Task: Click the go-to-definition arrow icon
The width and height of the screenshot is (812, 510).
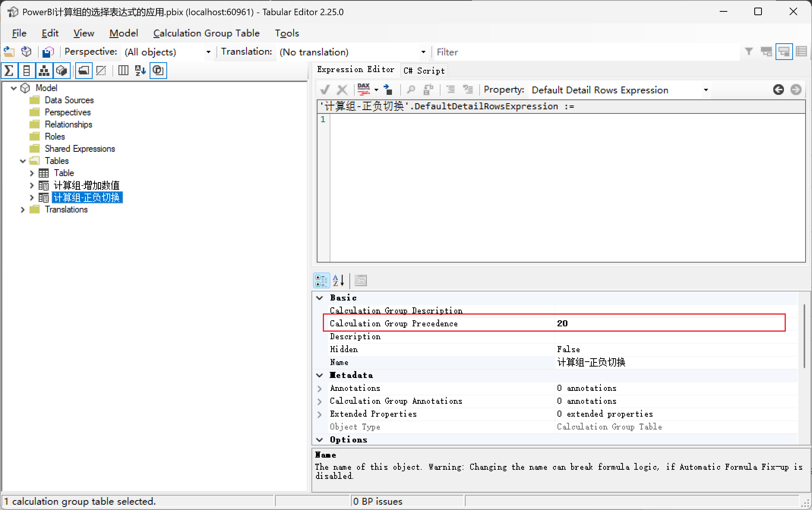Action: pyautogui.click(x=388, y=90)
